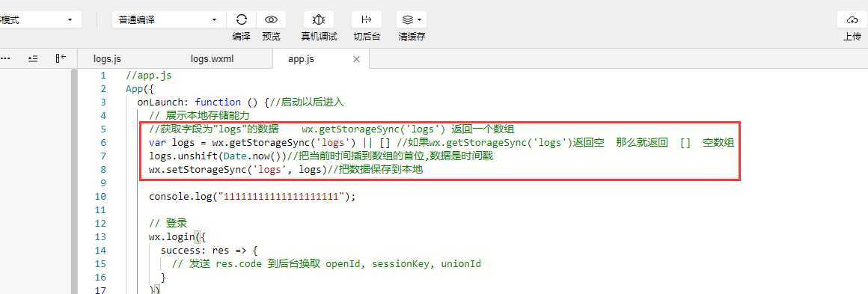Image resolution: width=868 pixels, height=294 pixels.
Task: Click the 预览 label button
Action: point(271,37)
